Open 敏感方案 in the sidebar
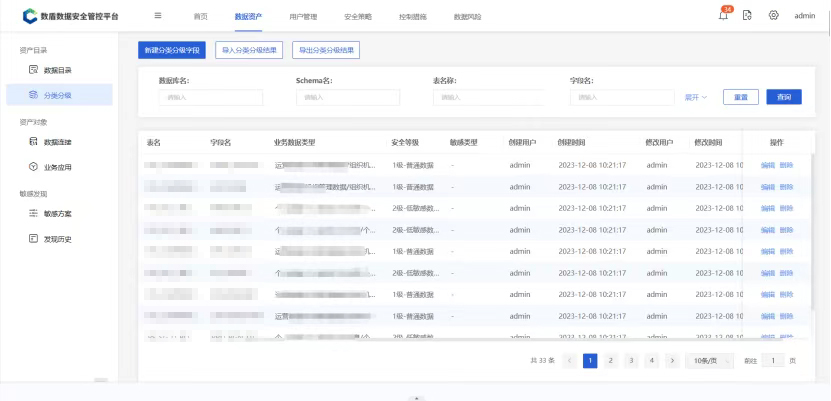831x401 pixels. (x=57, y=214)
